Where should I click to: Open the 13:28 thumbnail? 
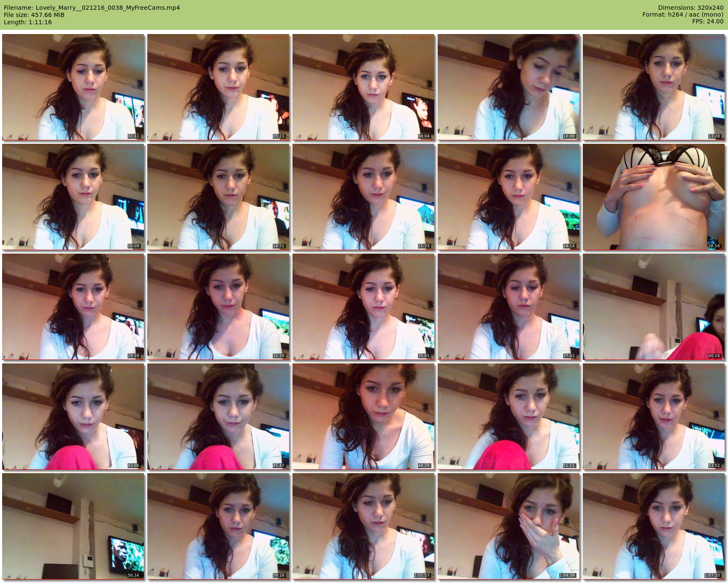[654, 87]
